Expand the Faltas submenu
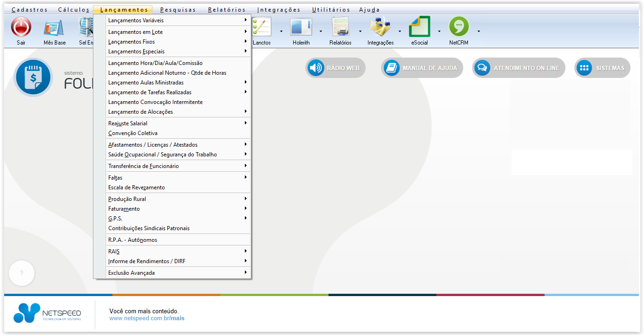 pyautogui.click(x=178, y=178)
